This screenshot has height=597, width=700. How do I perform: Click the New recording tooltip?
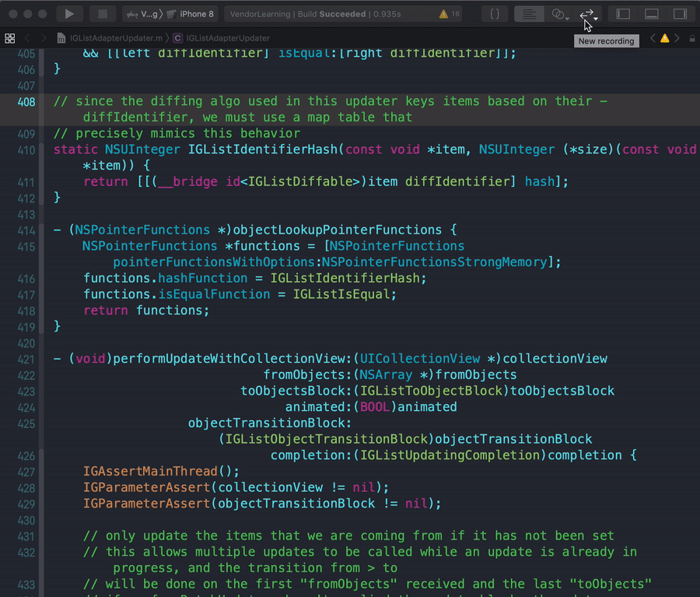click(606, 41)
